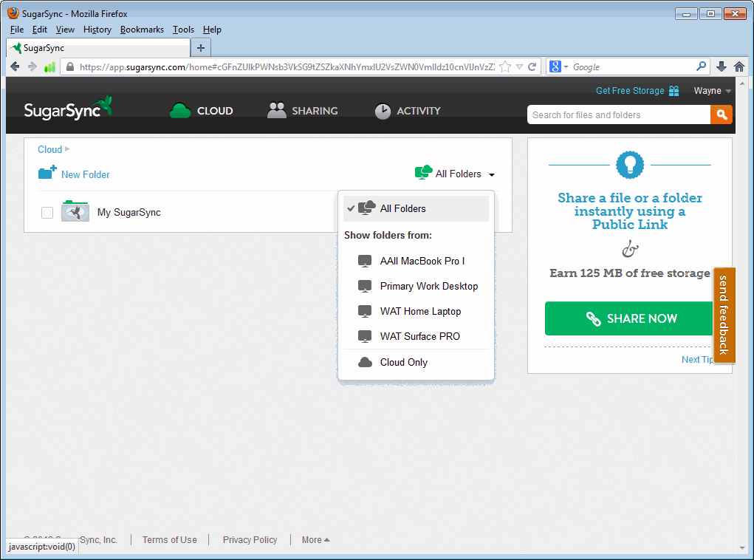This screenshot has width=754, height=560.
Task: Select the Activity clock icon
Action: pyautogui.click(x=383, y=111)
